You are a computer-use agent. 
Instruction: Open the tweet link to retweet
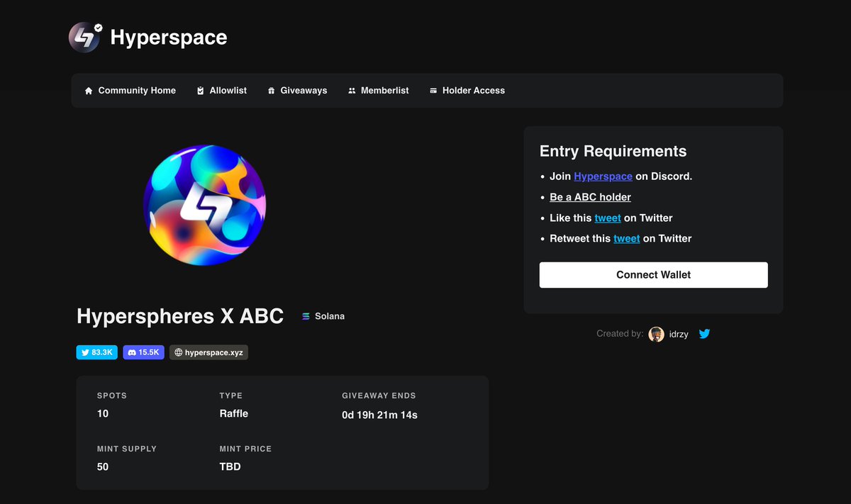tap(626, 238)
